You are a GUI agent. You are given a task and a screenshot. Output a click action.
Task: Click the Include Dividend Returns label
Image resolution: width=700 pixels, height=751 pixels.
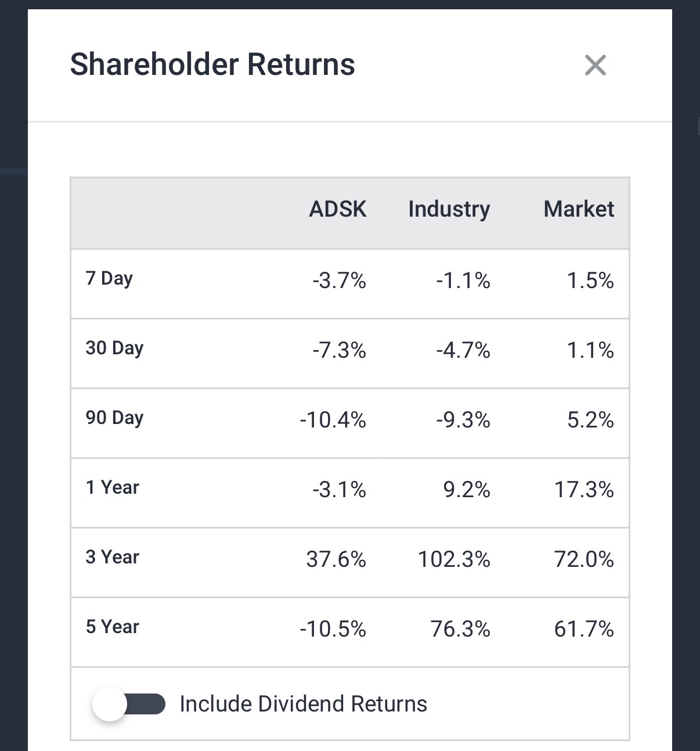click(303, 704)
